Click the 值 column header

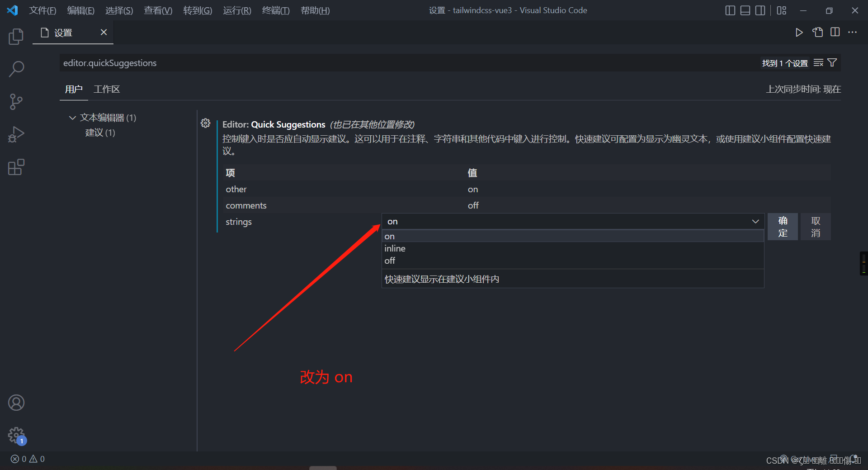click(472, 173)
